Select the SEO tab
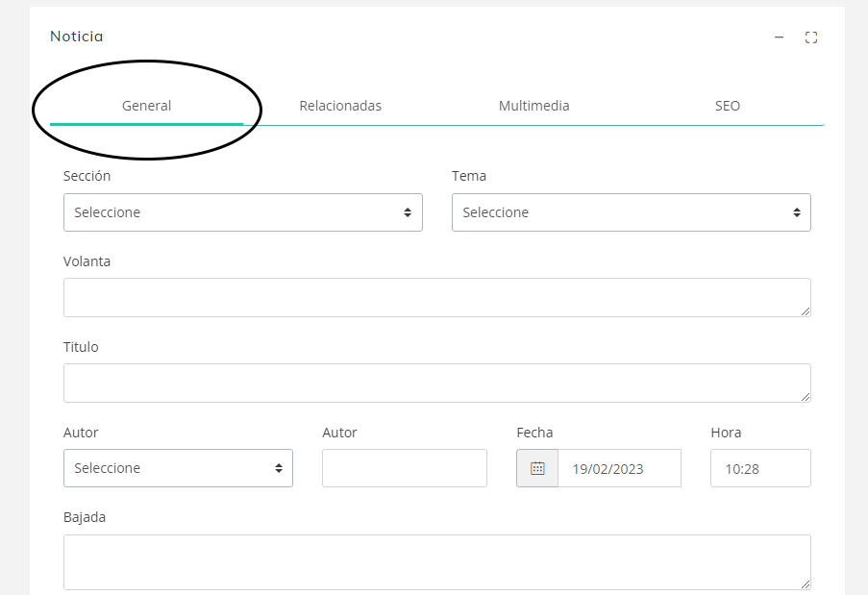Image resolution: width=868 pixels, height=595 pixels. pyautogui.click(x=728, y=106)
